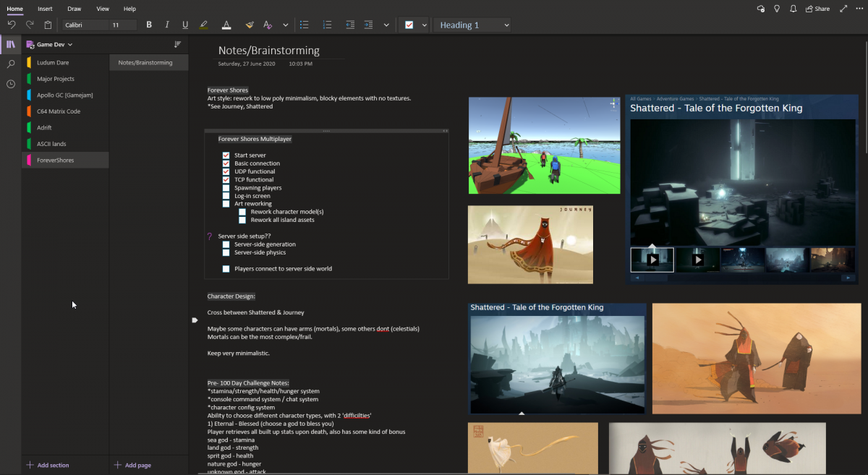
Task: Click the Add section button
Action: tap(48, 465)
